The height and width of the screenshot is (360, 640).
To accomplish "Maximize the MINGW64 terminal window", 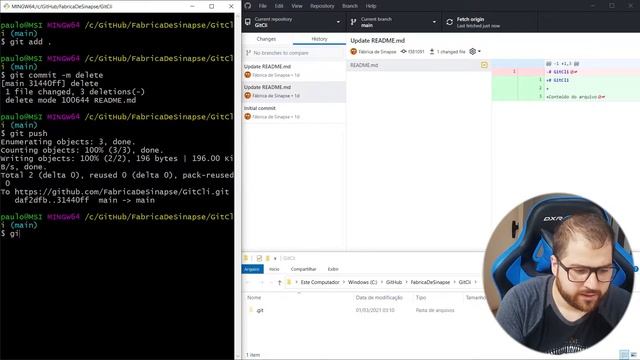I will coord(211,6).
